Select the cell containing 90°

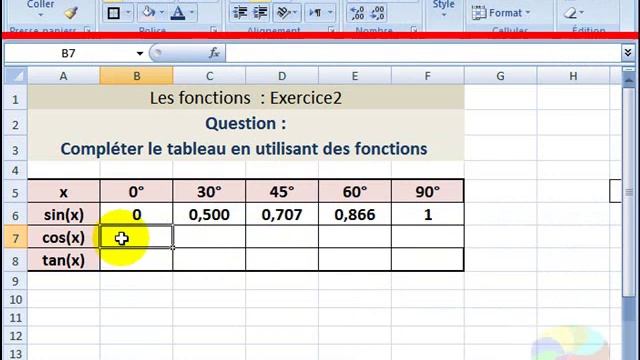427,191
